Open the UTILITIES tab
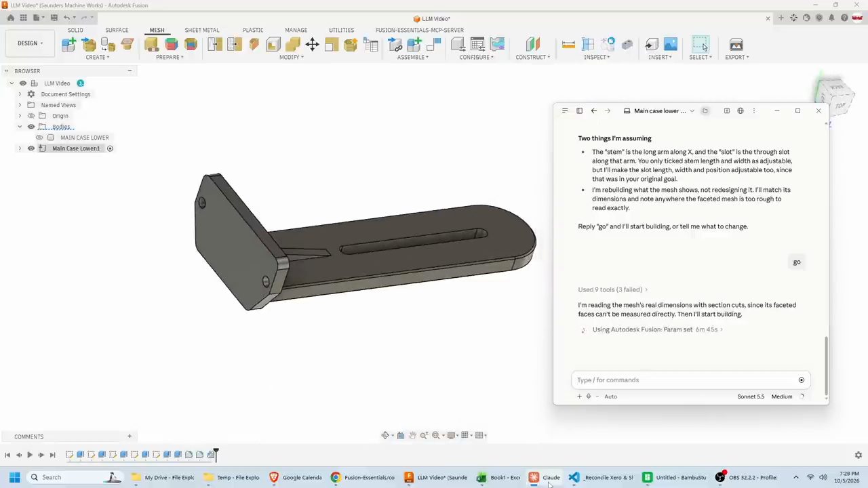 pos(341,30)
